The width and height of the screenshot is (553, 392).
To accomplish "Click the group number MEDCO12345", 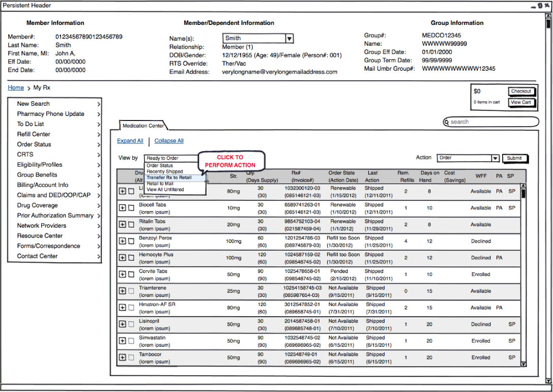I will click(x=441, y=35).
